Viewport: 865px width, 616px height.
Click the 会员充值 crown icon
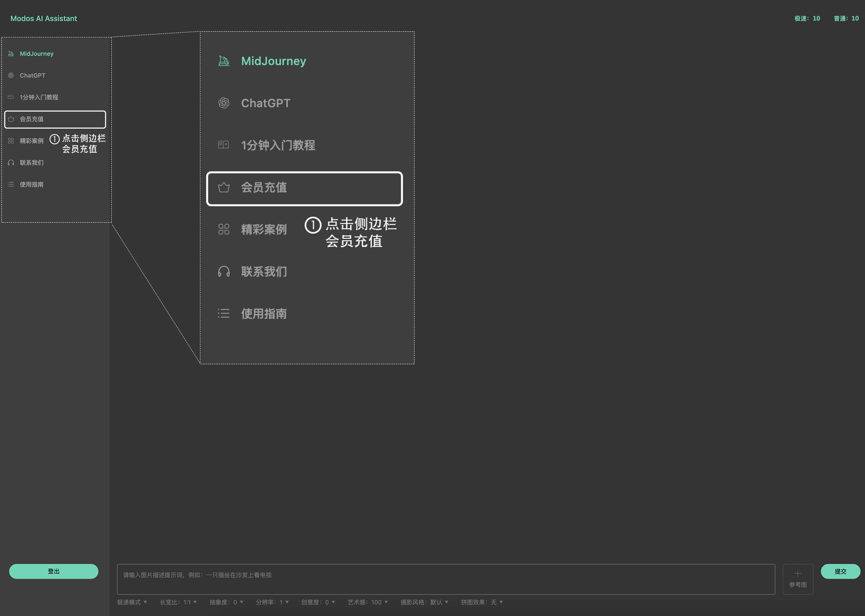11,119
